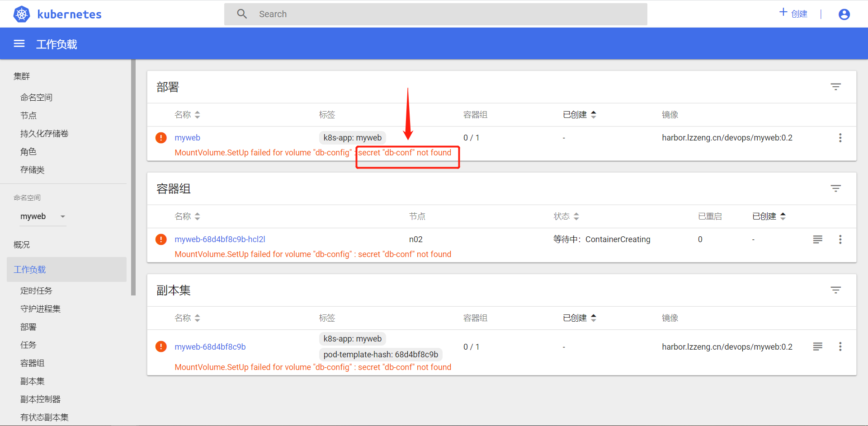Click the user account avatar icon

844,14
